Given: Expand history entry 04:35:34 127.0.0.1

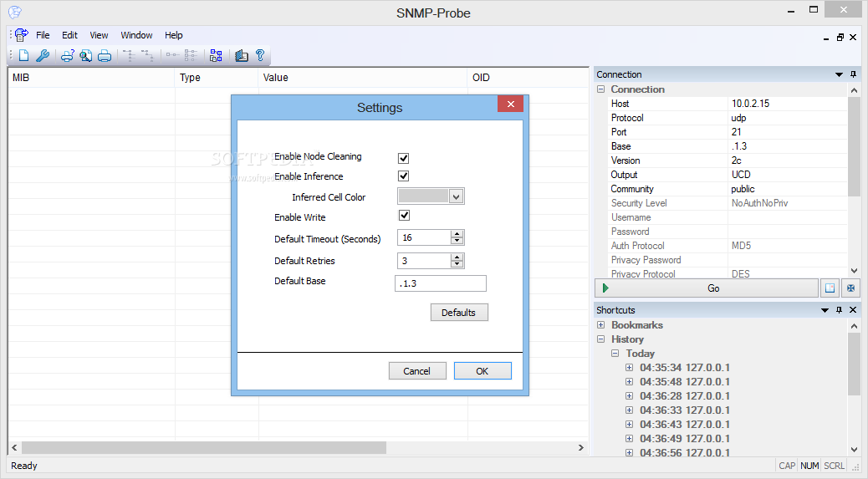Looking at the screenshot, I should [x=629, y=367].
